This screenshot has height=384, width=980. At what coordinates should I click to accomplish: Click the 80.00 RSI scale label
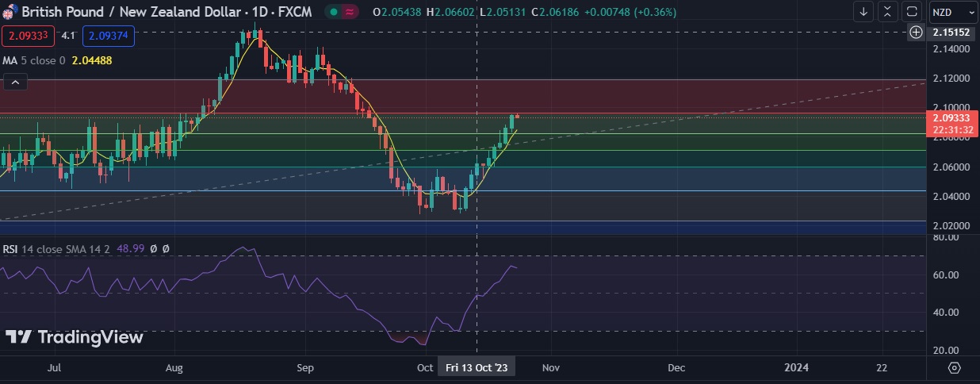pos(947,237)
